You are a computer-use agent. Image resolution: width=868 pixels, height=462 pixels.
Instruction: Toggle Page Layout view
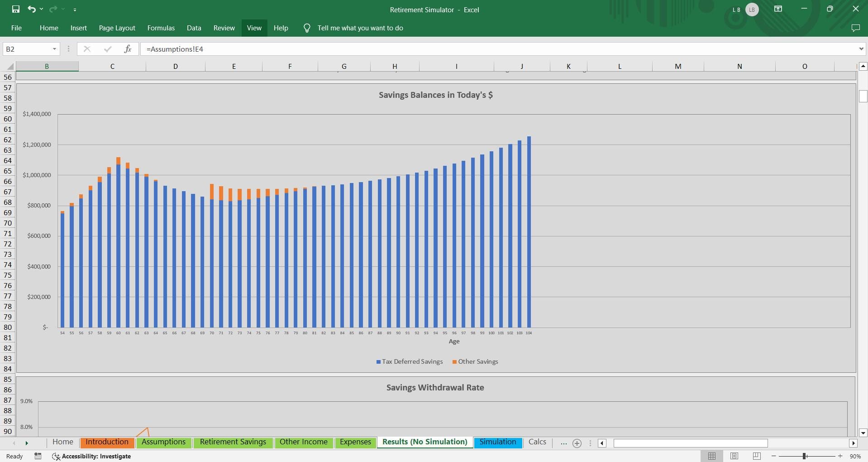pos(734,456)
